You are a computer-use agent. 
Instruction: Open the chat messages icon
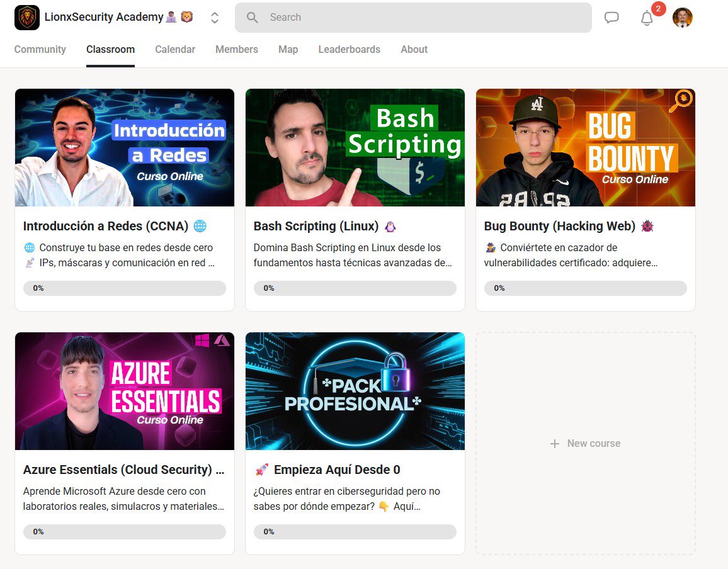(x=611, y=18)
